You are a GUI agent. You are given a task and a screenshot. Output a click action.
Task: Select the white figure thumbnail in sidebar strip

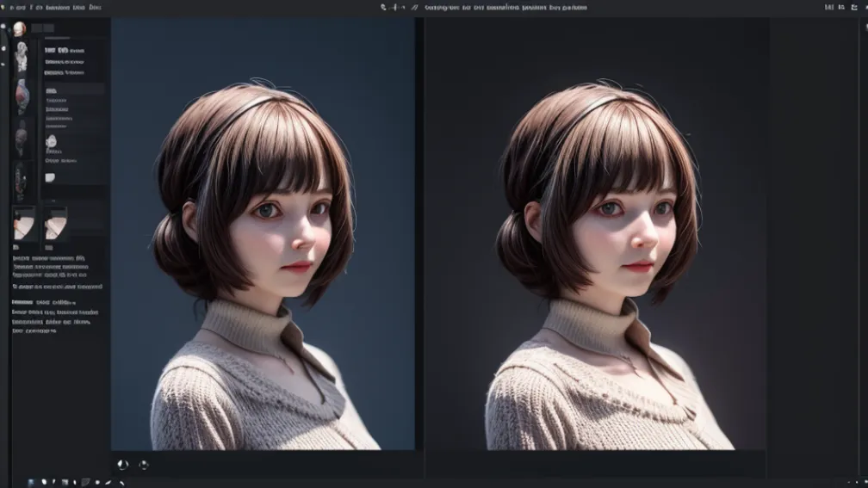(x=21, y=57)
